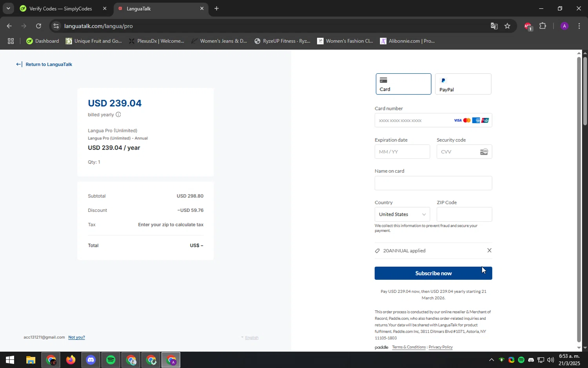Bookmark this page with star icon
The width and height of the screenshot is (588, 368).
click(507, 26)
